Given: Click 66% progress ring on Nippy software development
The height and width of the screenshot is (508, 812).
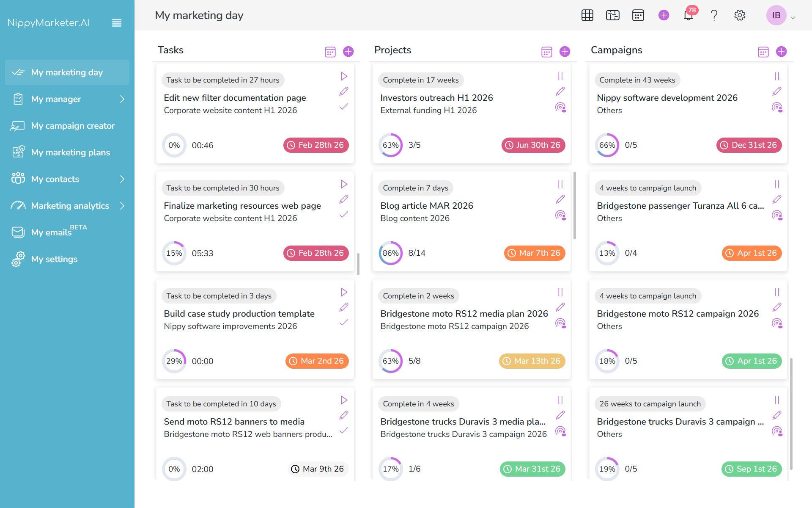Looking at the screenshot, I should [607, 145].
